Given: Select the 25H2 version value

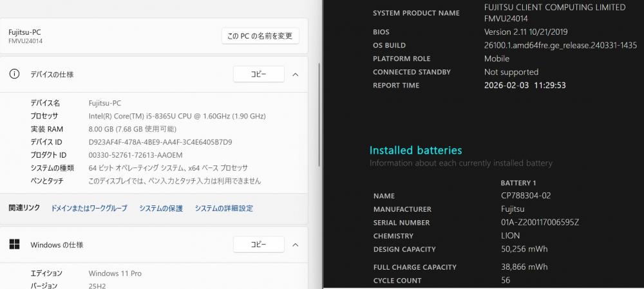Looking at the screenshot, I should coord(97,286).
